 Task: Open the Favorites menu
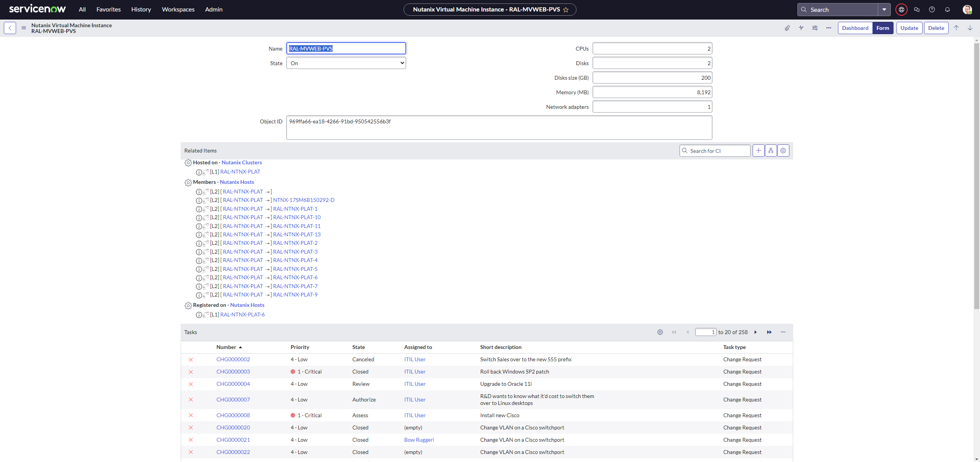coord(108,10)
